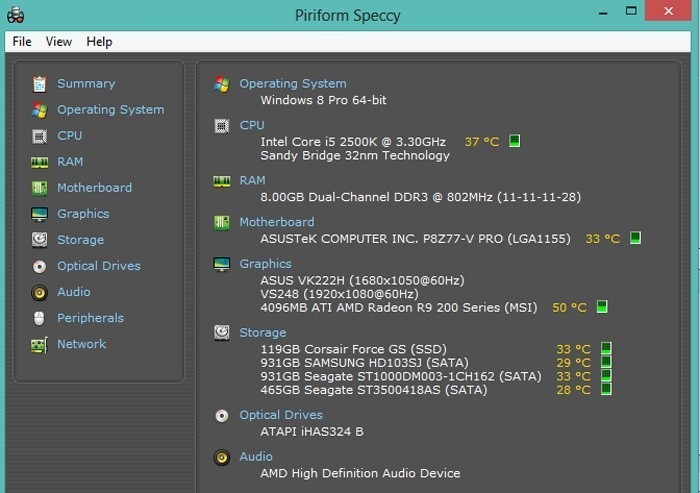Select RAM in the sidebar
The height and width of the screenshot is (493, 700).
(70, 161)
